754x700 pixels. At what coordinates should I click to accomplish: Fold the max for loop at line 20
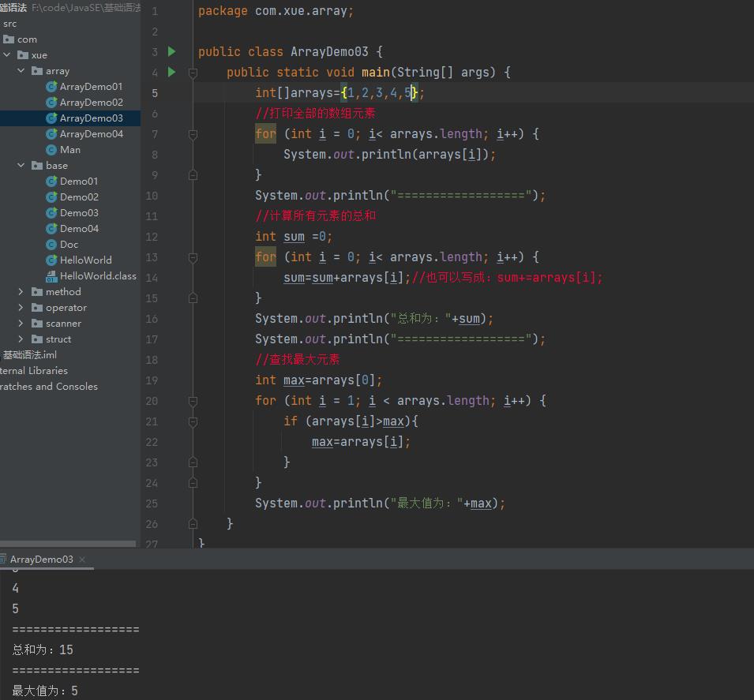point(193,401)
